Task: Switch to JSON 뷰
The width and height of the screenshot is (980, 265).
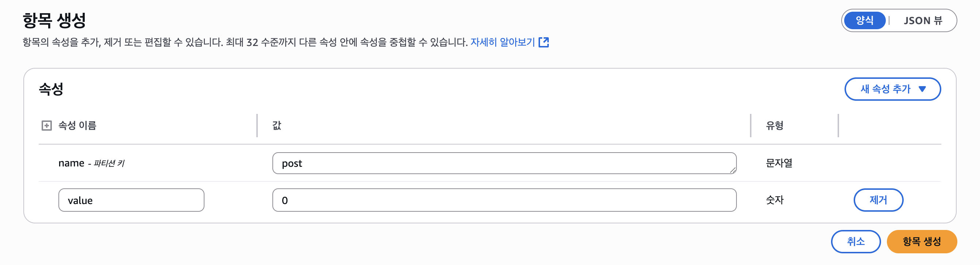Action: pos(923,20)
